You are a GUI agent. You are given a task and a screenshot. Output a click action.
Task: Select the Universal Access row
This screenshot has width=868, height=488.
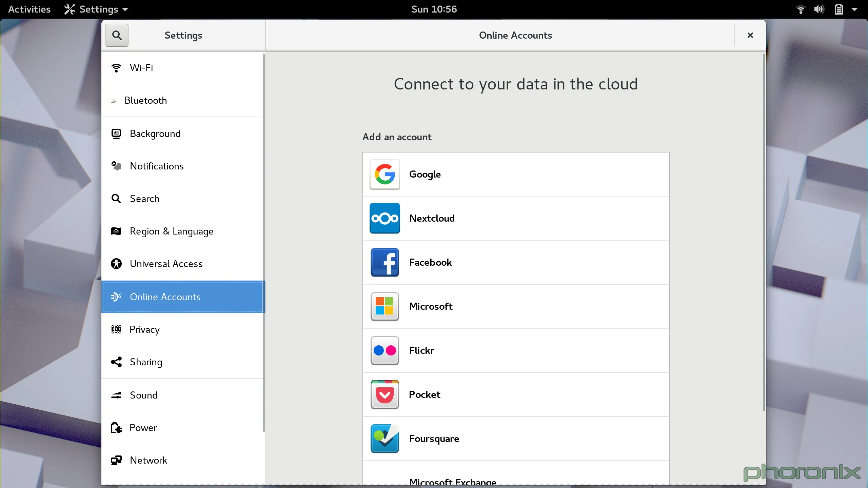(182, 264)
